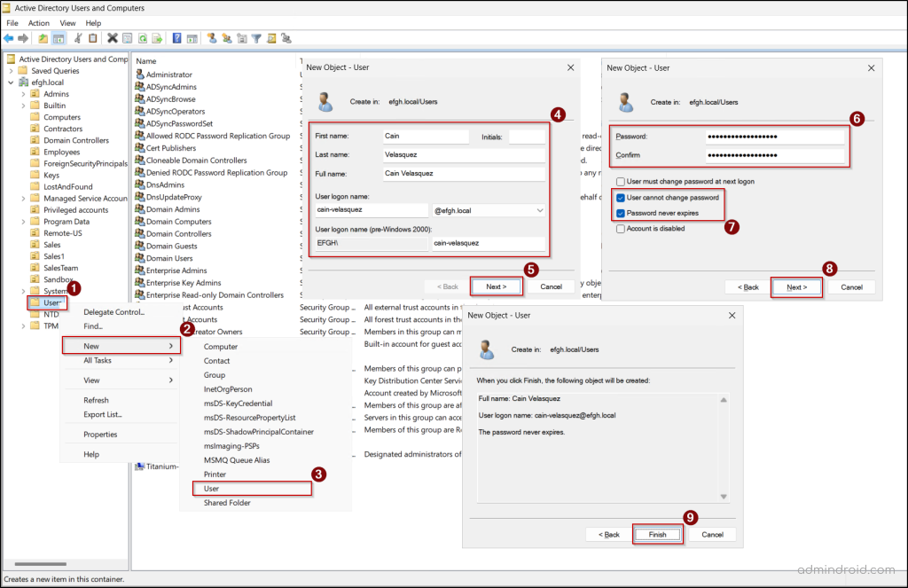The width and height of the screenshot is (908, 588).
Task: Select Domain Admins group in list
Action: pyautogui.click(x=172, y=209)
